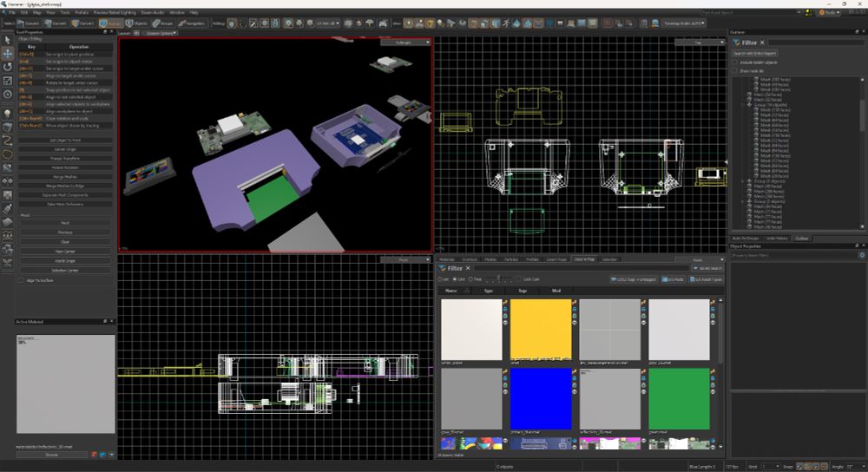Toggle first snap option in status bar

[800, 467]
